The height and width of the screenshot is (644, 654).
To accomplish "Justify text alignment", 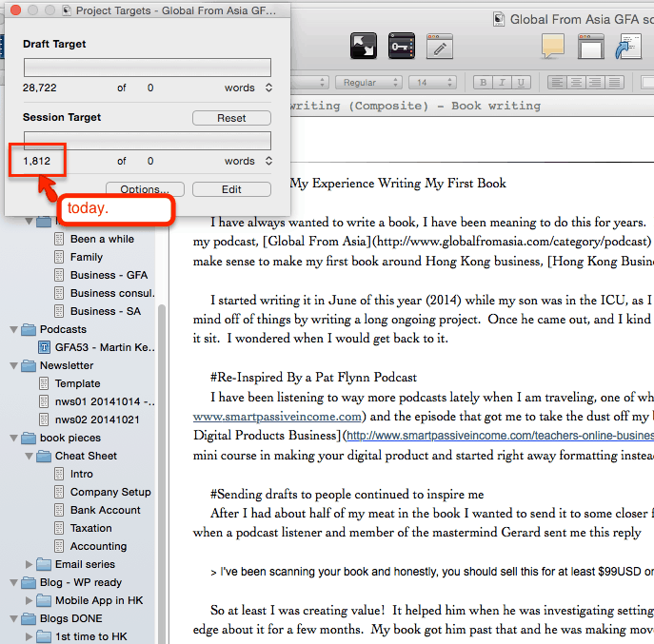I will [614, 83].
